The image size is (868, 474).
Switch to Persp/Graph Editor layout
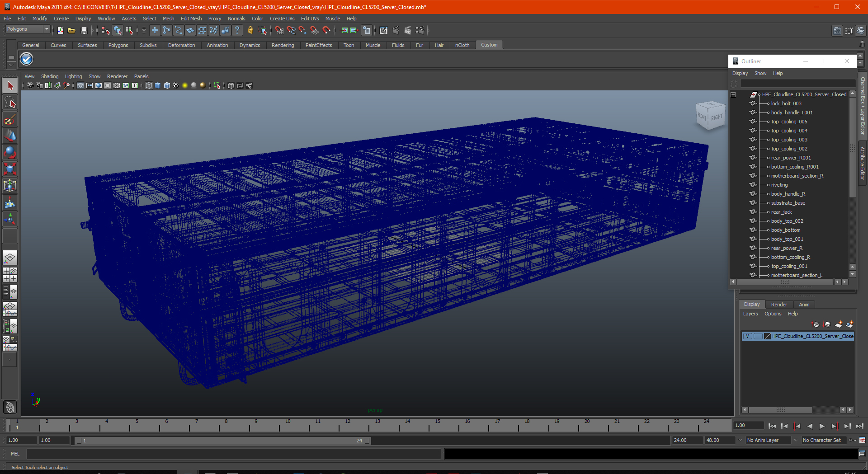[x=10, y=309]
